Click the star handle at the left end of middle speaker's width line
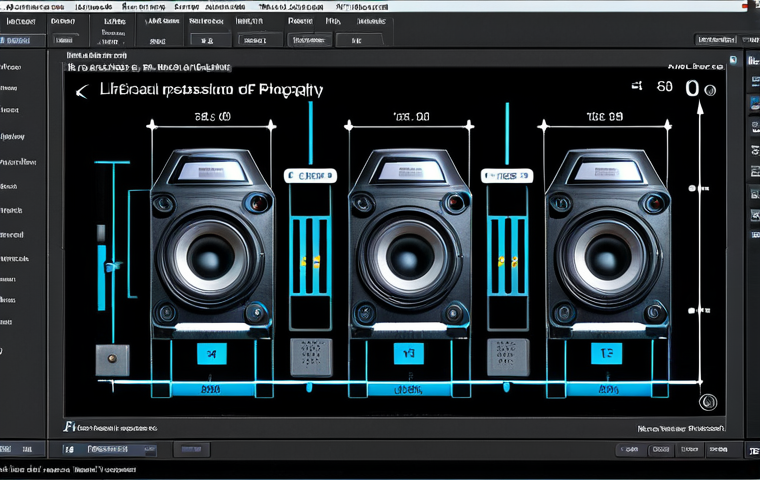Image resolution: width=760 pixels, height=480 pixels. pyautogui.click(x=348, y=126)
